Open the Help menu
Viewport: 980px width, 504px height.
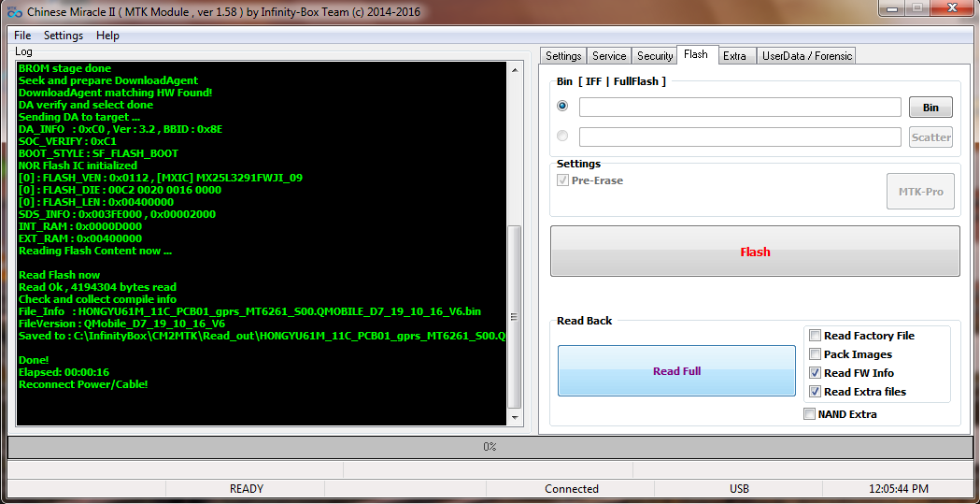click(107, 36)
